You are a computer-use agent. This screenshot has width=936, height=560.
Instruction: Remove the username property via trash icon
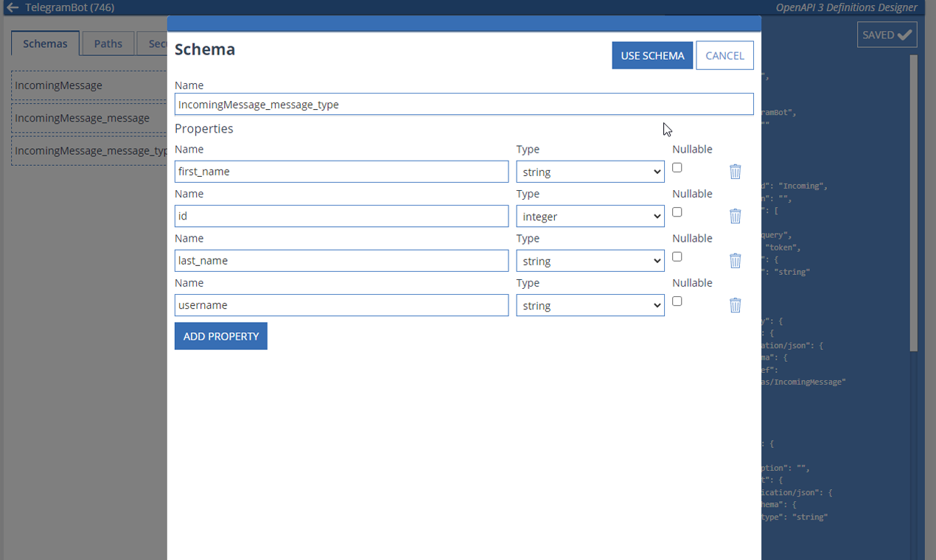click(x=735, y=305)
